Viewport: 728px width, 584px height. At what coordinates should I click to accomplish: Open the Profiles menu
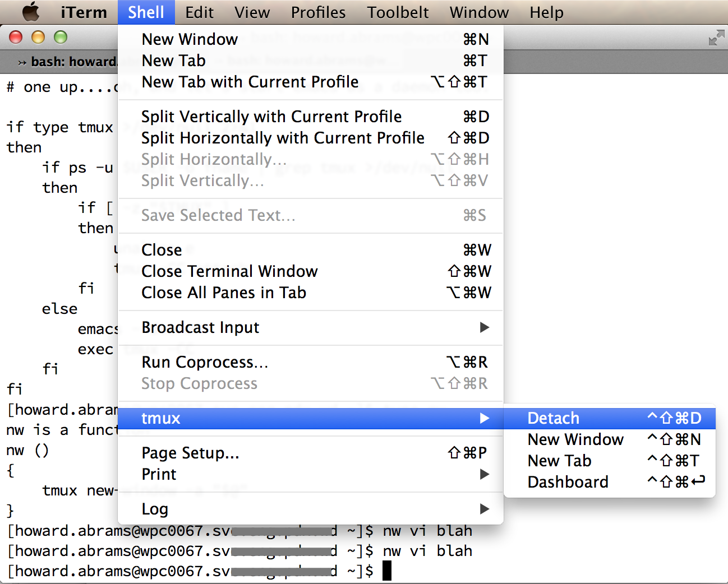point(318,12)
